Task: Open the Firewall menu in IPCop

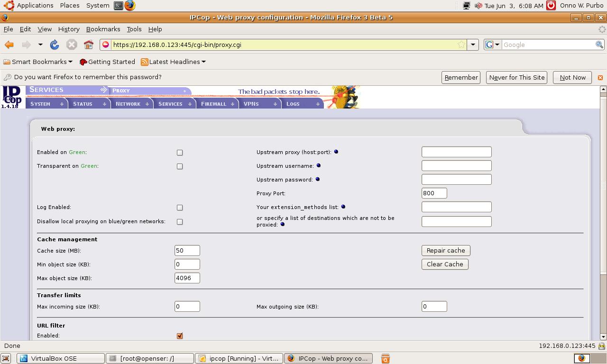Action: 217,104
